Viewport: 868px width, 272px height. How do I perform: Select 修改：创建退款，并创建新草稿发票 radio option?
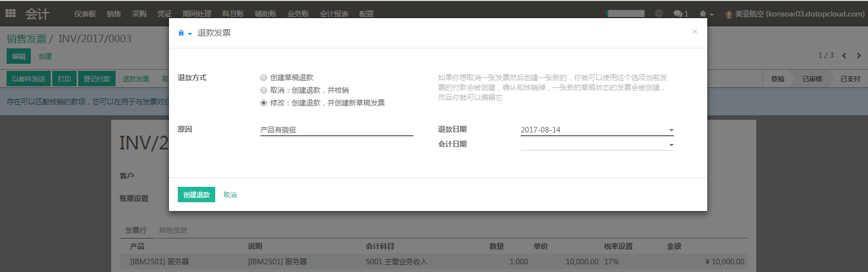click(264, 103)
